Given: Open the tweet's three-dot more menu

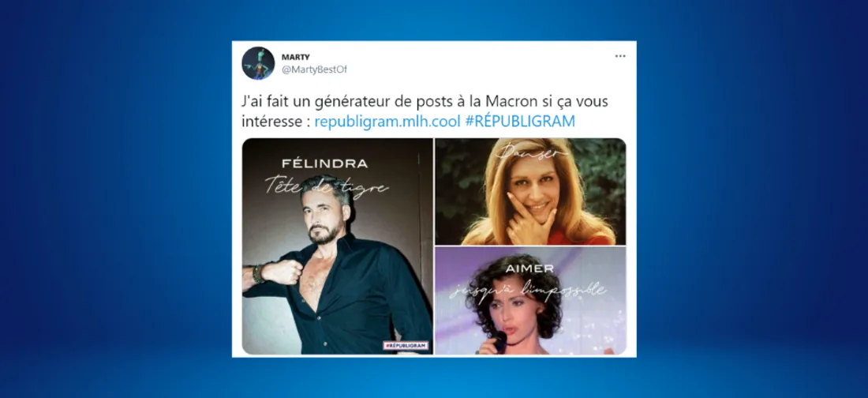Looking at the screenshot, I should (x=620, y=56).
